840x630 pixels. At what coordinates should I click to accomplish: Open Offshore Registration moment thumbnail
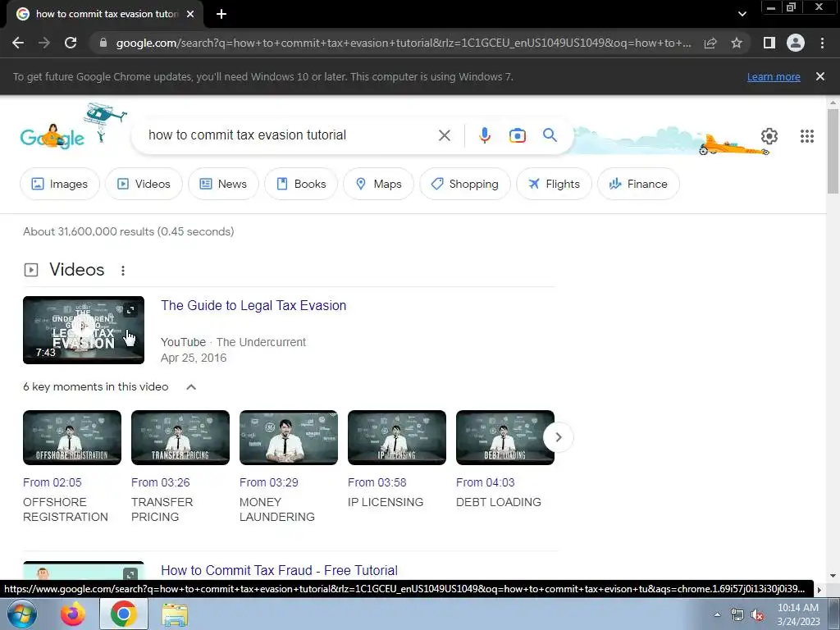pos(72,438)
